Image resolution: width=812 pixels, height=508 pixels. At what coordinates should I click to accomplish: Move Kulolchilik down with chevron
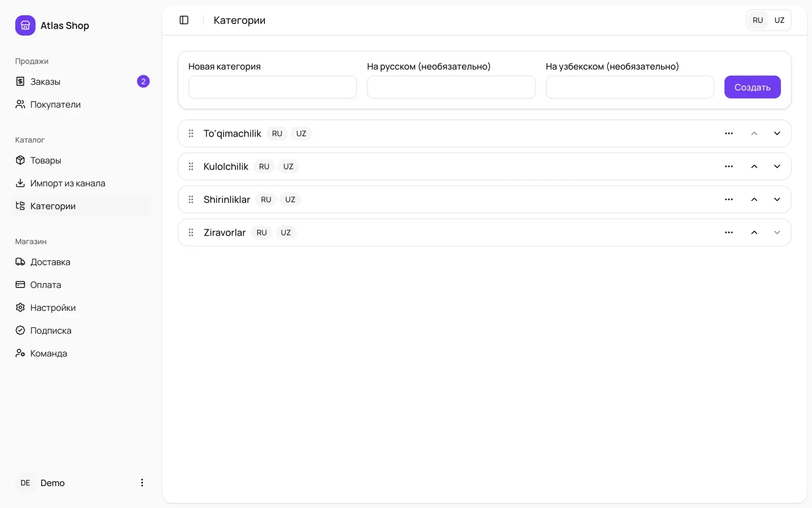tap(777, 167)
